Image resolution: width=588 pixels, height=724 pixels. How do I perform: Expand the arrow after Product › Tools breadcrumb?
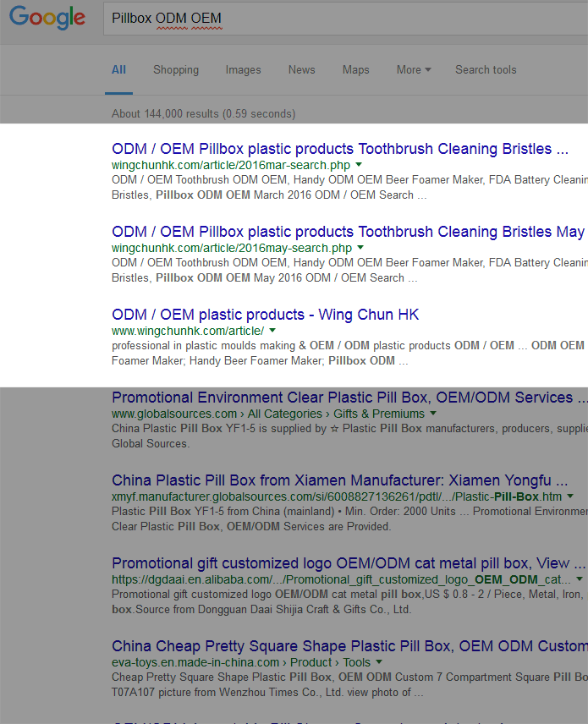pos(379,661)
